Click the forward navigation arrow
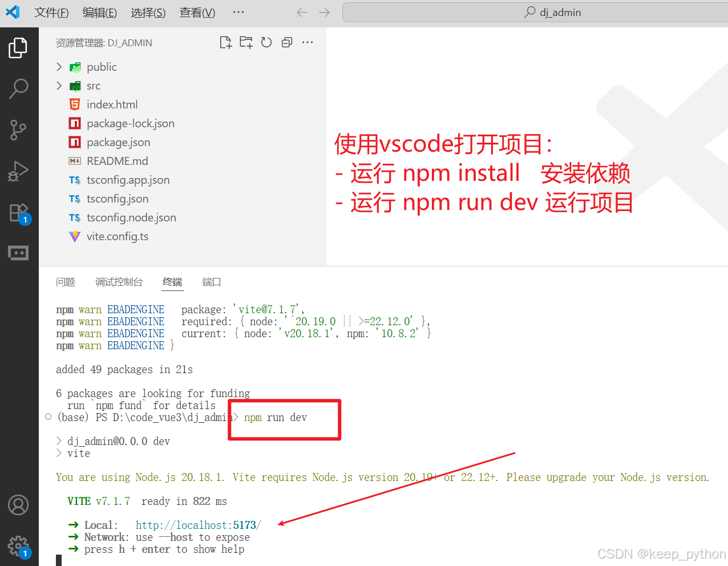Screen dimensions: 728x566 (x=325, y=12)
